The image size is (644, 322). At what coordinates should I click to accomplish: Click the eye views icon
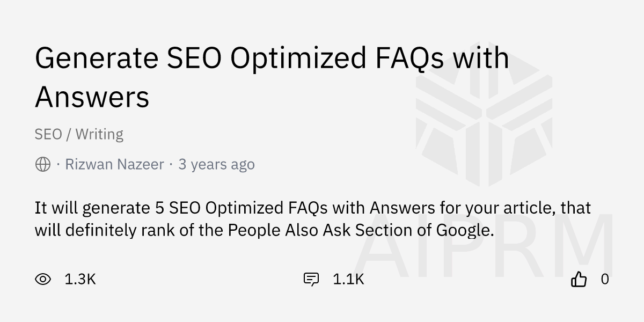click(43, 279)
